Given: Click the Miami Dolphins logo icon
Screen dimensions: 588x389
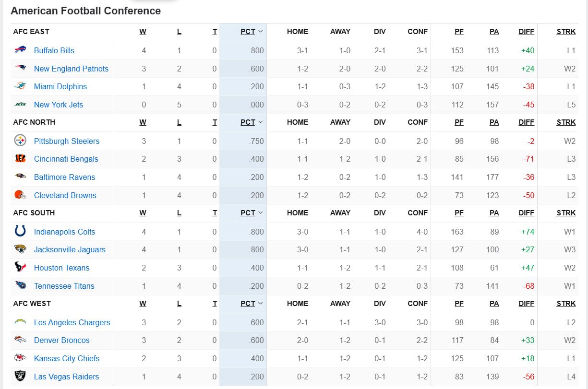Looking at the screenshot, I should [x=20, y=86].
